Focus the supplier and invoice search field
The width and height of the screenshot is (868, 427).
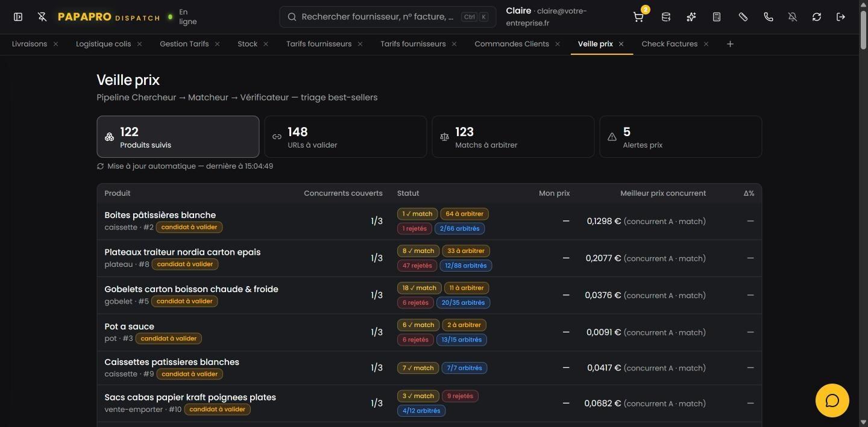[x=388, y=17]
